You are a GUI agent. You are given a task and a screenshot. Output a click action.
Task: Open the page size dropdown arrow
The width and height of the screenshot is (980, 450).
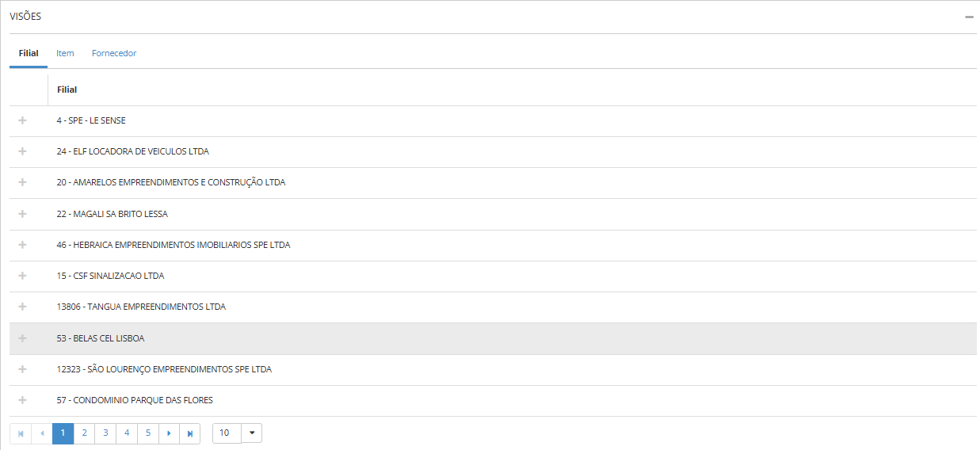click(252, 433)
